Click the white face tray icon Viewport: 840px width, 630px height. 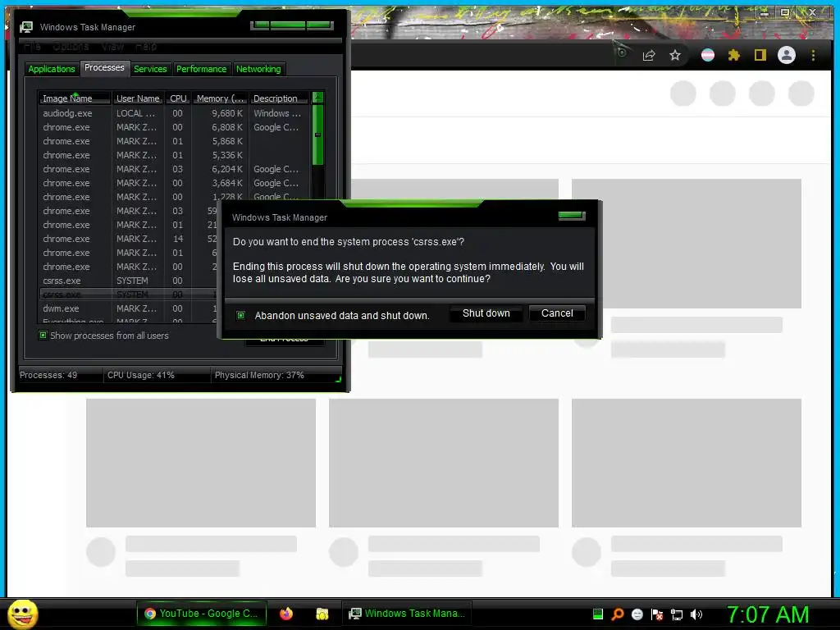click(x=637, y=614)
